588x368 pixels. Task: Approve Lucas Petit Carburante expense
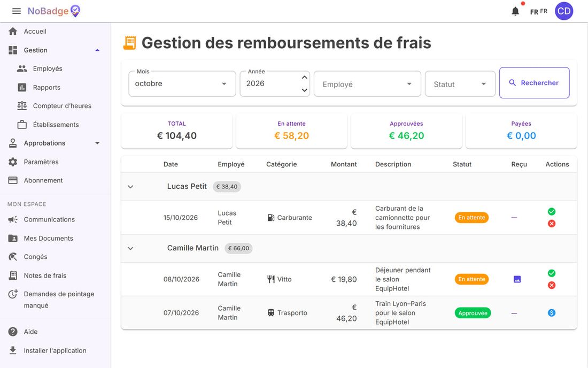click(551, 212)
